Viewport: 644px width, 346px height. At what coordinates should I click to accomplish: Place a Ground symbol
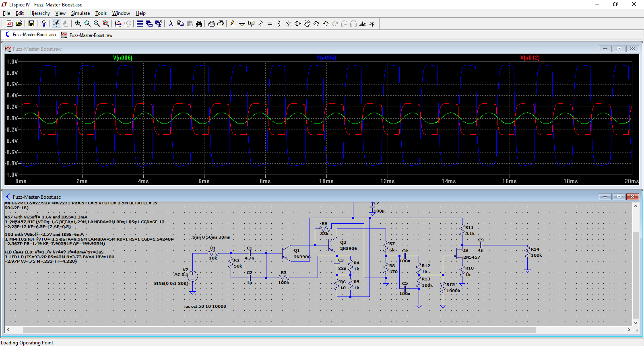click(x=242, y=24)
